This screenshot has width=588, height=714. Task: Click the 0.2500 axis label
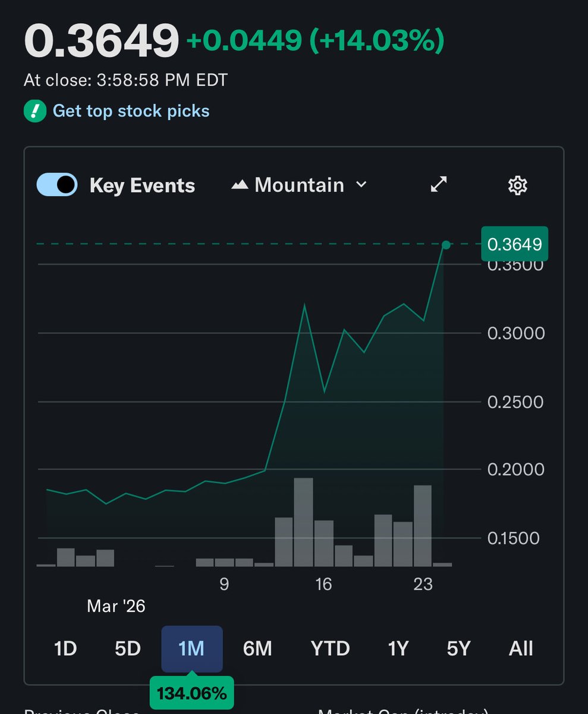[x=516, y=402]
